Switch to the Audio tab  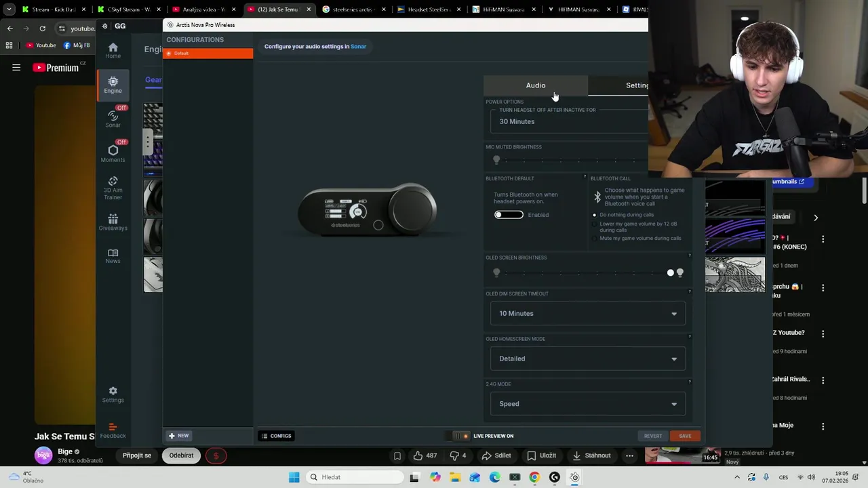click(536, 85)
